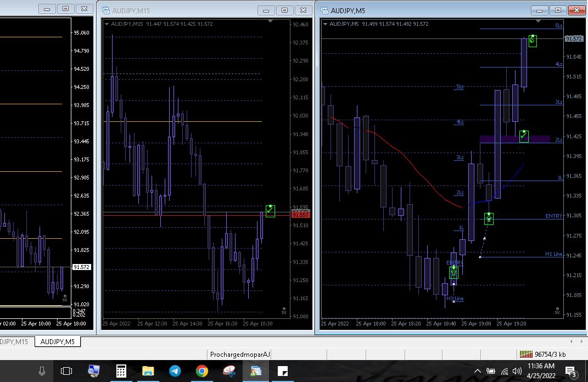Viewport: 588px width, 382px height.
Task: Click the right ENTRY line label
Action: click(554, 216)
